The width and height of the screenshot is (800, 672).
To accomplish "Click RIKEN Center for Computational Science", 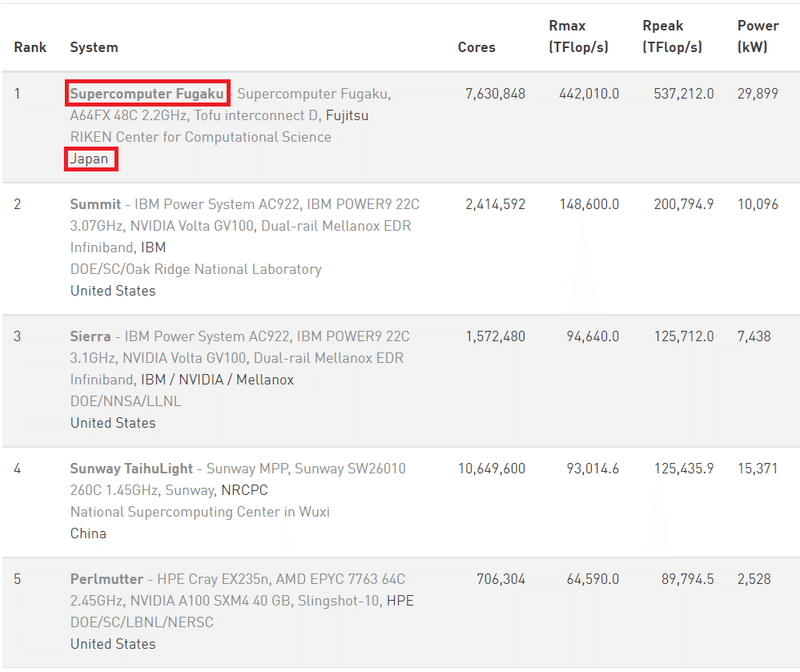I will (201, 137).
